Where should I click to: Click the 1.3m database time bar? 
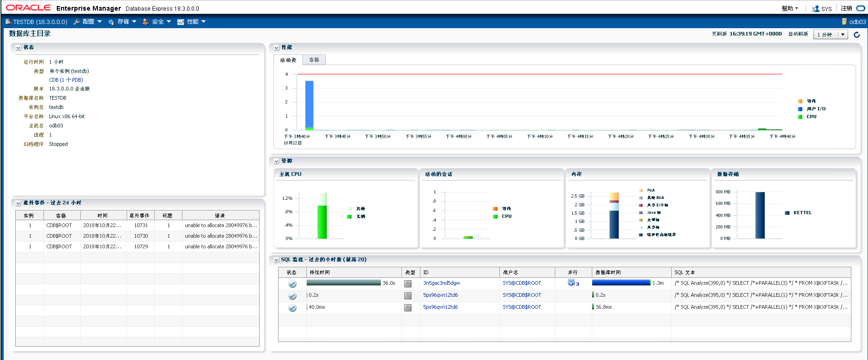point(621,283)
